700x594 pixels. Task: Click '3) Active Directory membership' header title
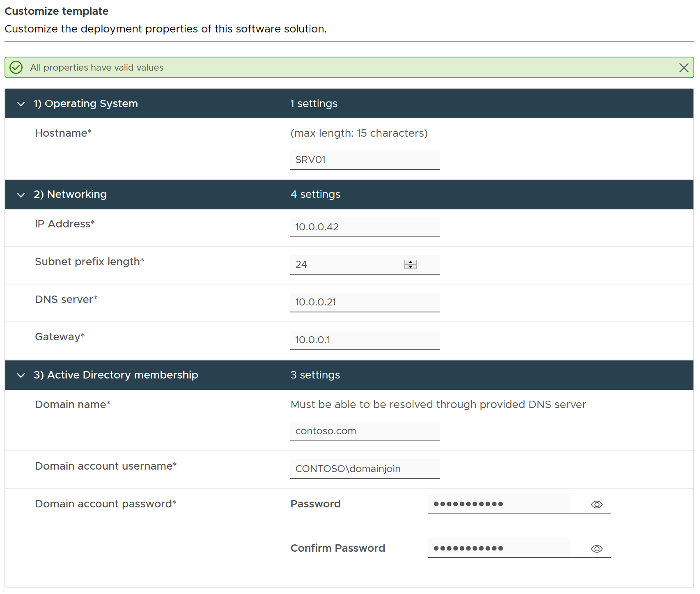116,375
